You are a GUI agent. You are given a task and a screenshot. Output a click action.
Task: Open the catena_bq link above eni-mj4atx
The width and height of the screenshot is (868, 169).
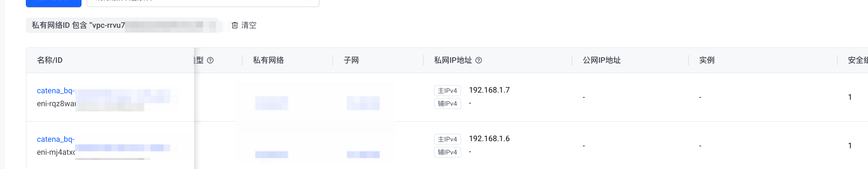click(56, 139)
